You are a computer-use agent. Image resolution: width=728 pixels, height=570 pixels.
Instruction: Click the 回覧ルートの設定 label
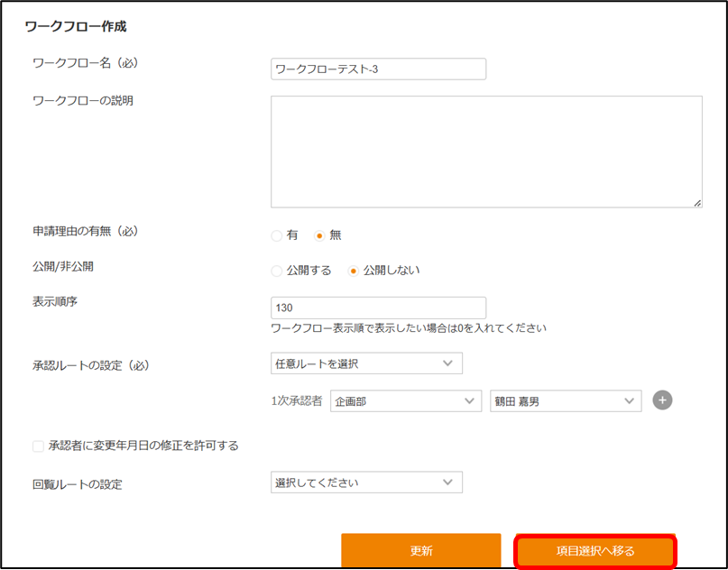(x=77, y=484)
